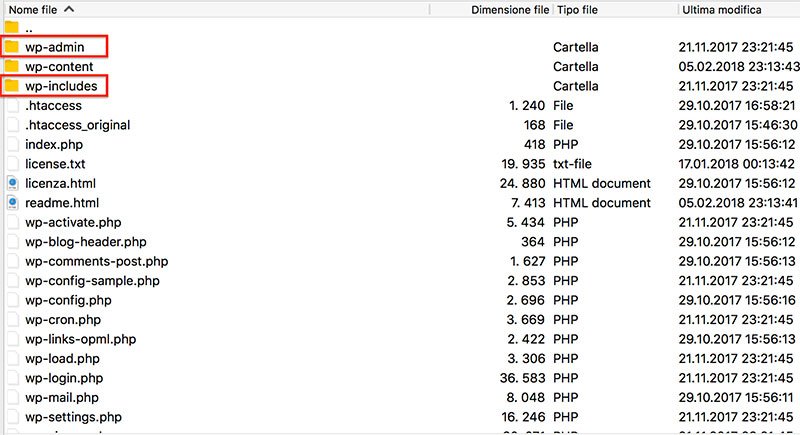Viewport: 800px width, 435px height.
Task: Click the licenza.html document icon
Action: coord(13,183)
